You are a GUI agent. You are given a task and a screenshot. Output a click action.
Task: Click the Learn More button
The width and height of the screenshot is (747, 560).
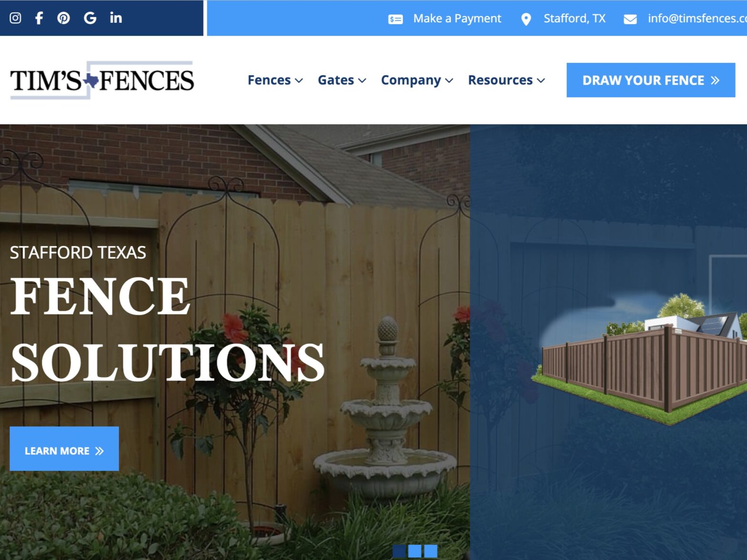pyautogui.click(x=64, y=449)
